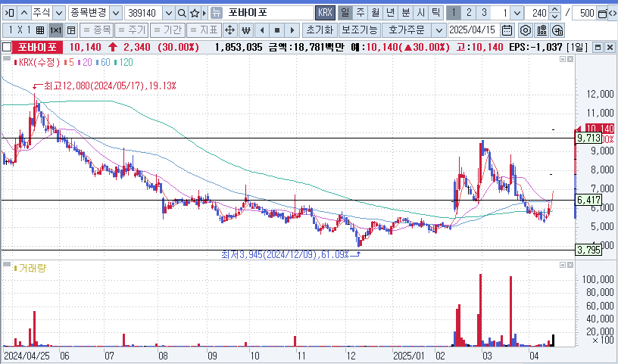The image size is (618, 364).
Task: Click the up caret toolbar button
Action: [x=23, y=13]
